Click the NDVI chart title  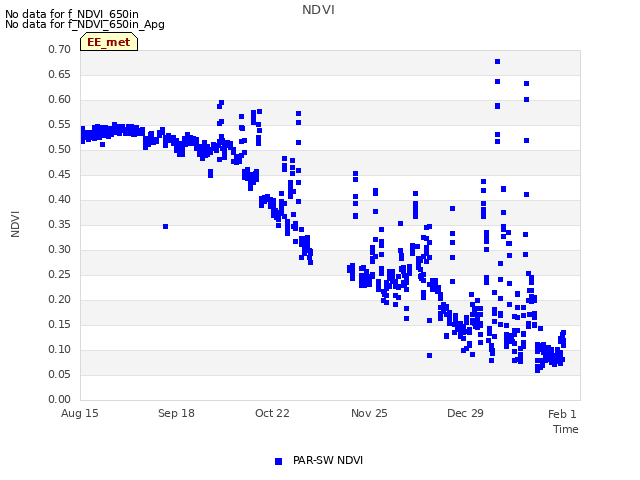(318, 10)
